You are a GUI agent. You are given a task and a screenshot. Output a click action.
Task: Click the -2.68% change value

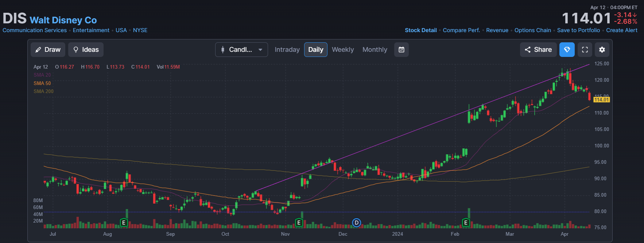[626, 22]
